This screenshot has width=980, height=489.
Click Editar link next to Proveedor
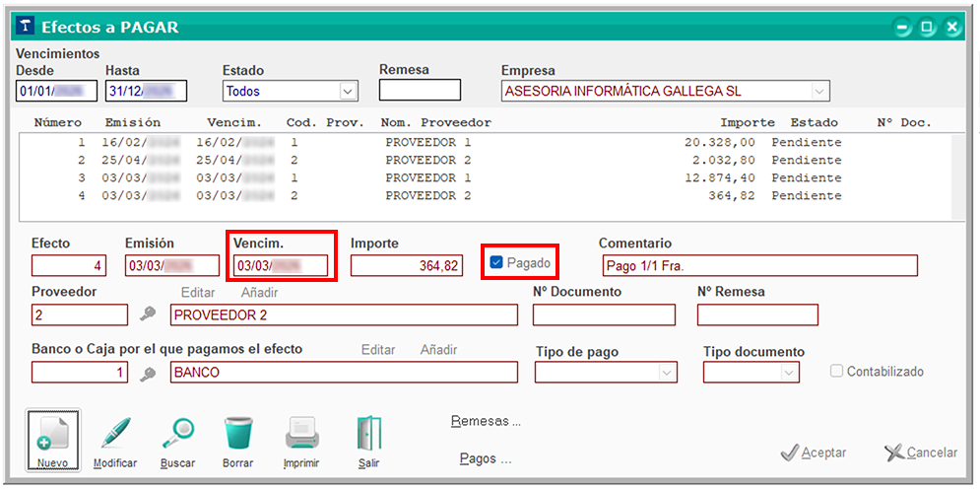198,293
